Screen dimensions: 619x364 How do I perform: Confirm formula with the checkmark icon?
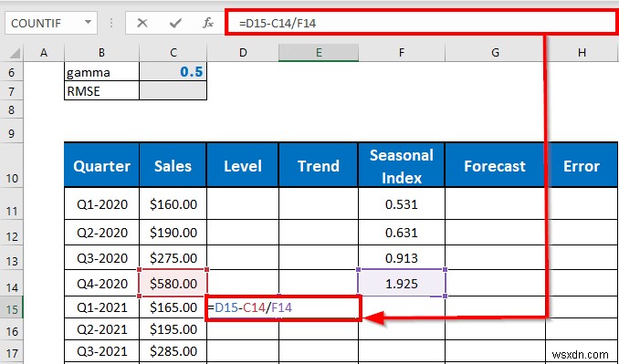point(175,24)
